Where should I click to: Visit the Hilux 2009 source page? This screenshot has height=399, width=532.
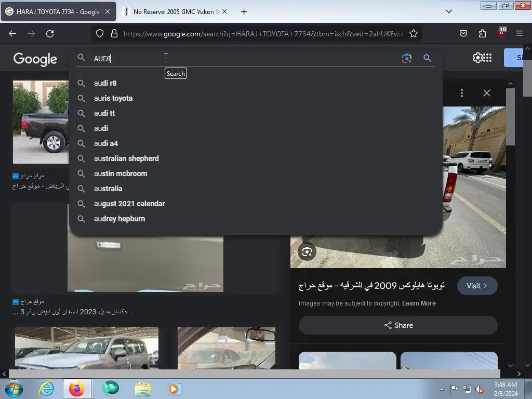pos(477,286)
